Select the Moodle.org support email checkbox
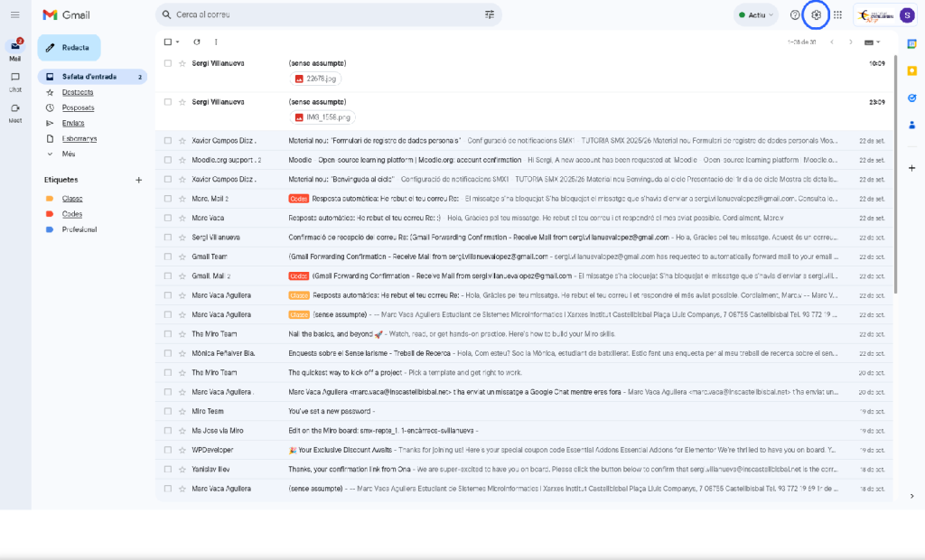 [x=168, y=160]
